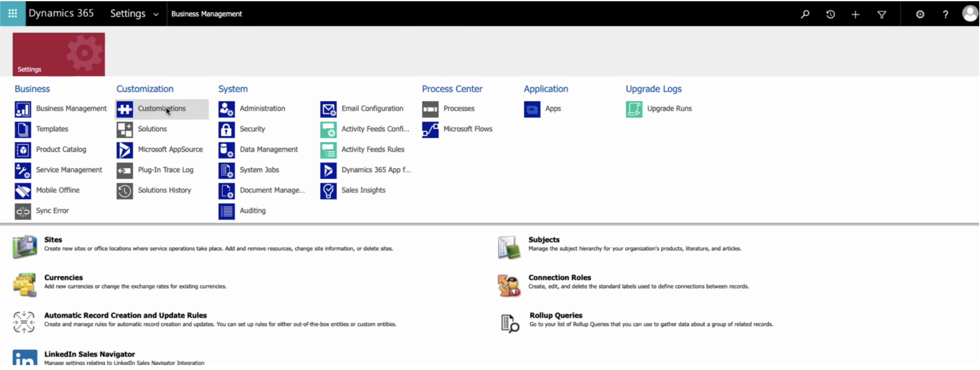Image resolution: width=980 pixels, height=370 pixels.
Task: Click the Sync Error icon
Action: (x=23, y=211)
